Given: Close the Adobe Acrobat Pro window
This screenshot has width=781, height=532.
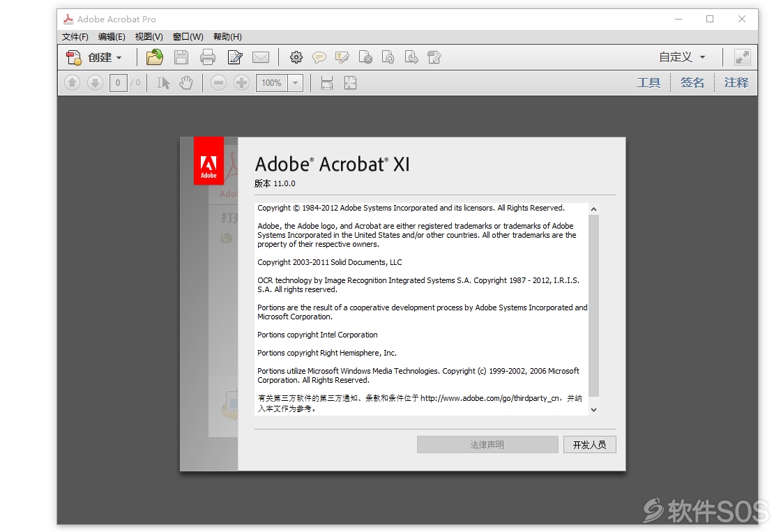Looking at the screenshot, I should tap(742, 19).
